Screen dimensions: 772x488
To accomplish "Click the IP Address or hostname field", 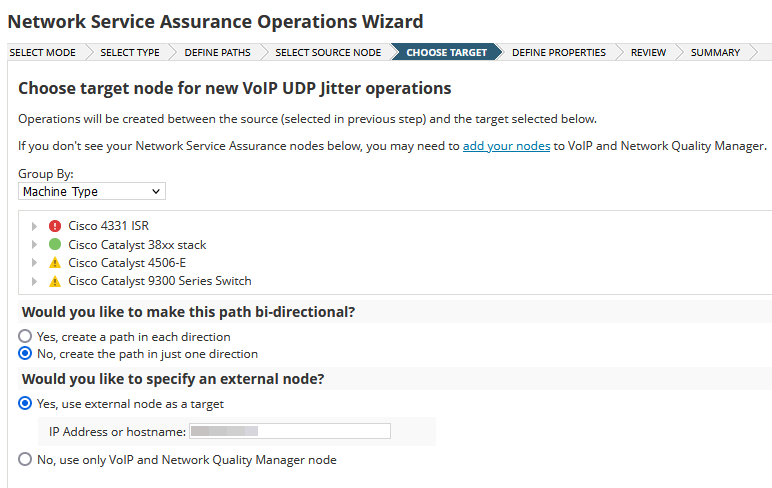I will [x=289, y=432].
